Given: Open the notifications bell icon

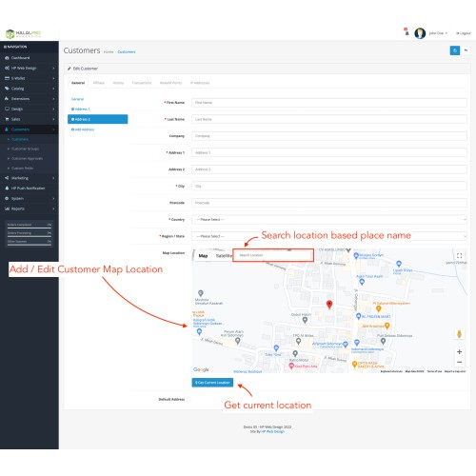Looking at the screenshot, I should [407, 32].
